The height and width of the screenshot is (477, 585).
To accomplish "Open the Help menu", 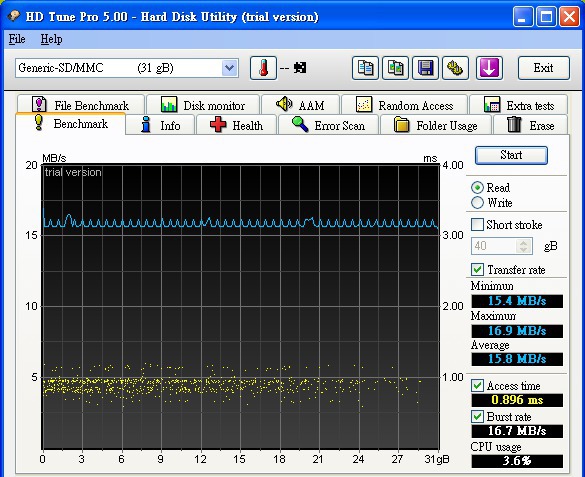I will tap(51, 39).
